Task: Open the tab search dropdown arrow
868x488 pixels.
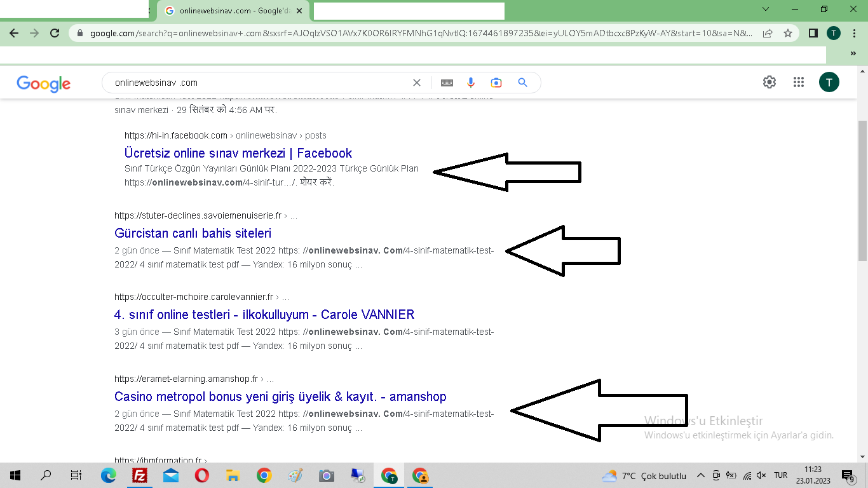Action: click(766, 9)
